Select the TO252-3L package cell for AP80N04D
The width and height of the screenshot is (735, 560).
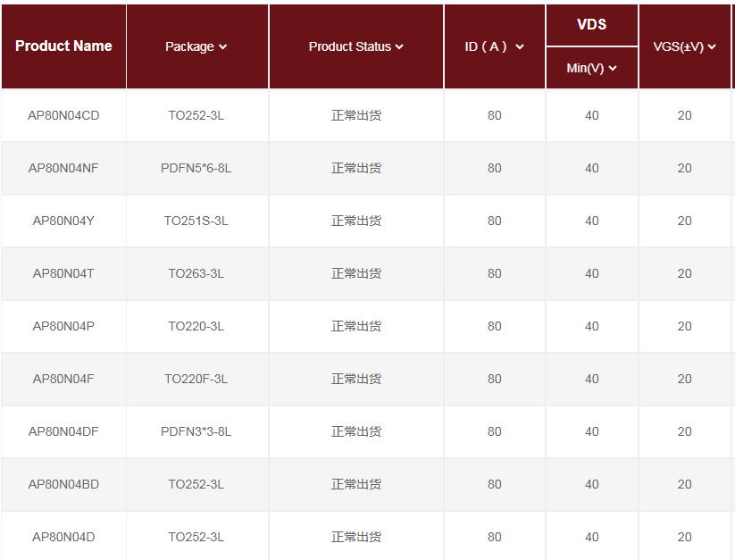(196, 537)
